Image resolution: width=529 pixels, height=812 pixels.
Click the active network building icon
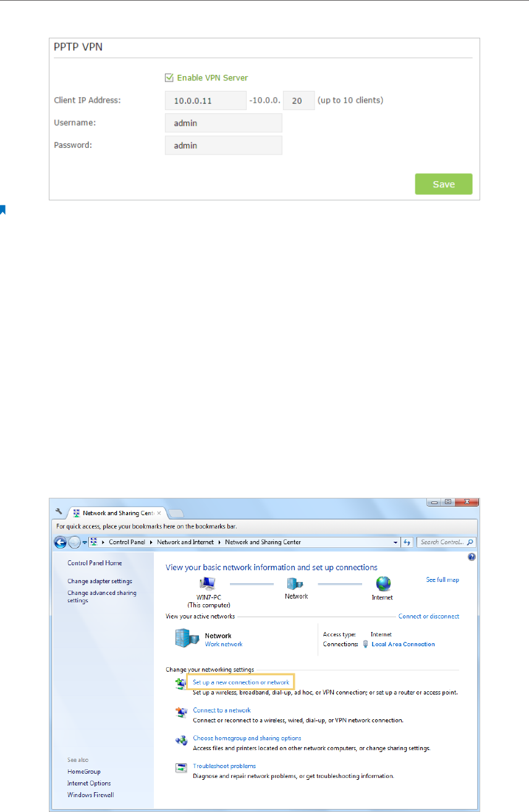point(187,638)
